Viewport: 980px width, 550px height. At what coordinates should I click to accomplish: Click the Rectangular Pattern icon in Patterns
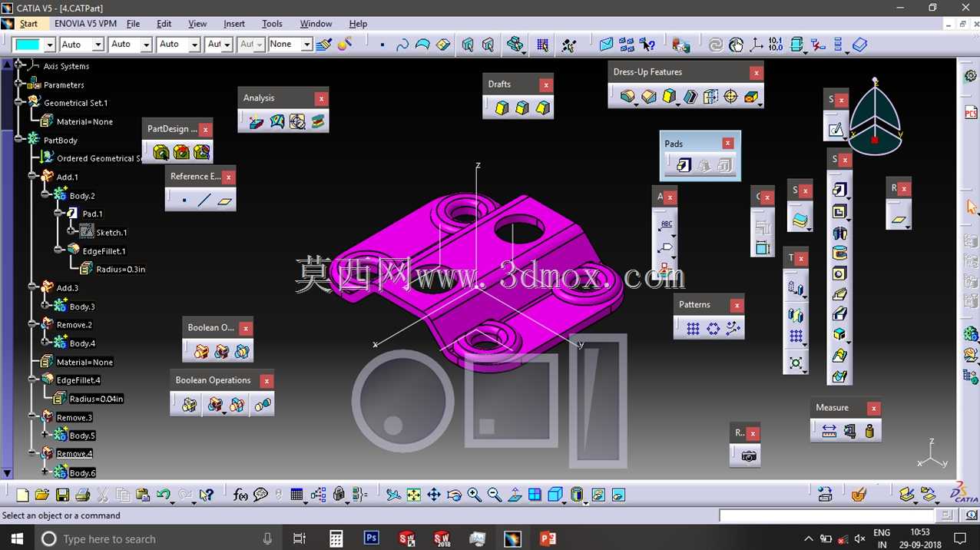click(693, 328)
